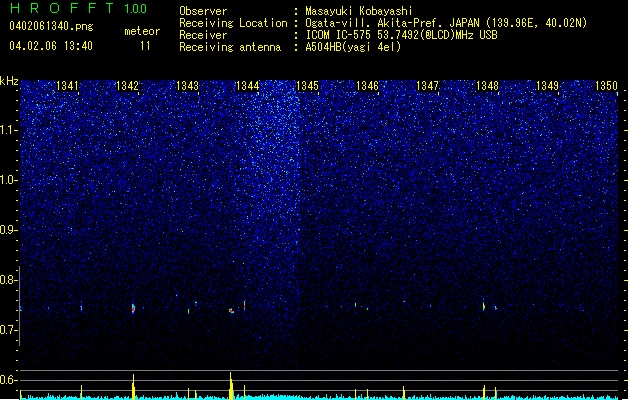Click the 'Receiving Location' field label
This screenshot has height=400, width=629.
(233, 23)
